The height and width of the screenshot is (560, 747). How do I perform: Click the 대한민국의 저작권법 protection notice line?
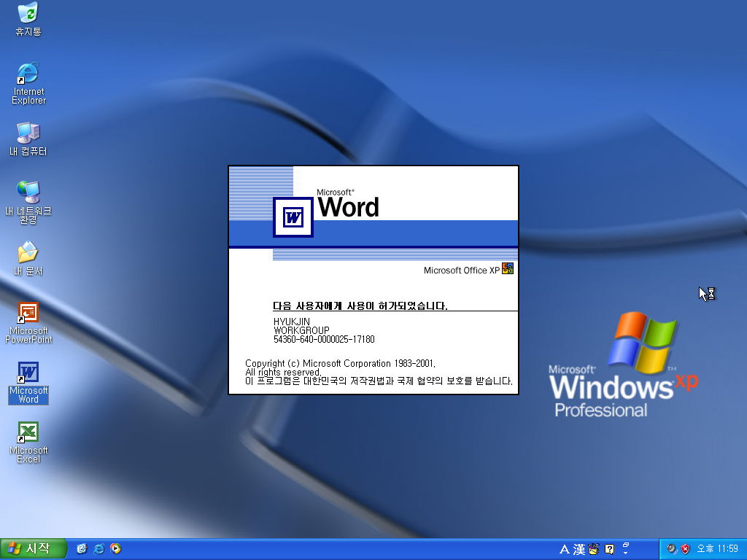[x=379, y=381]
